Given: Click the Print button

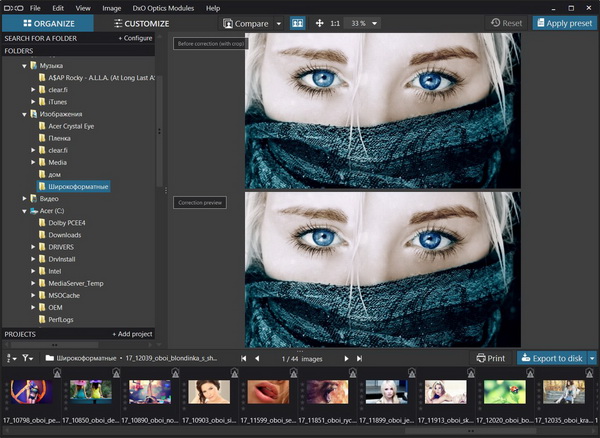Looking at the screenshot, I should [x=490, y=357].
